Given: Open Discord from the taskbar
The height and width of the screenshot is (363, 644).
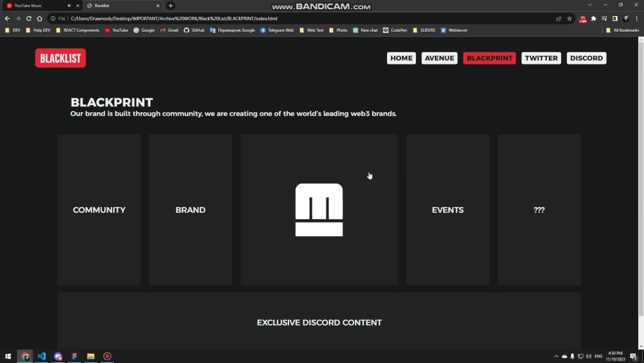Looking at the screenshot, I should click(58, 356).
